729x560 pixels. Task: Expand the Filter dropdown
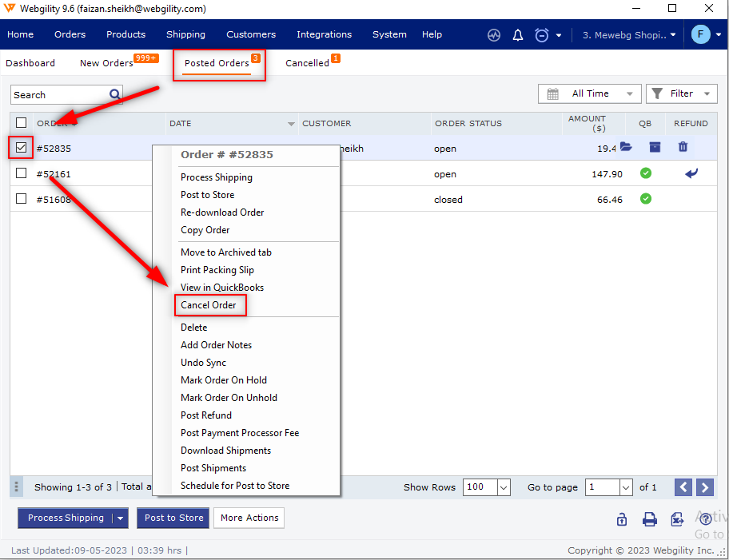(x=682, y=94)
